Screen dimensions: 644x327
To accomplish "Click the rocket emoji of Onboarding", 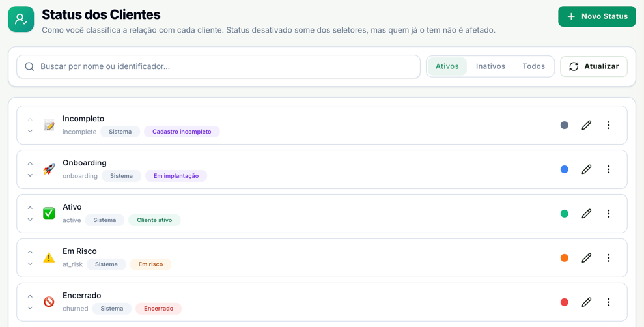I will click(x=49, y=169).
